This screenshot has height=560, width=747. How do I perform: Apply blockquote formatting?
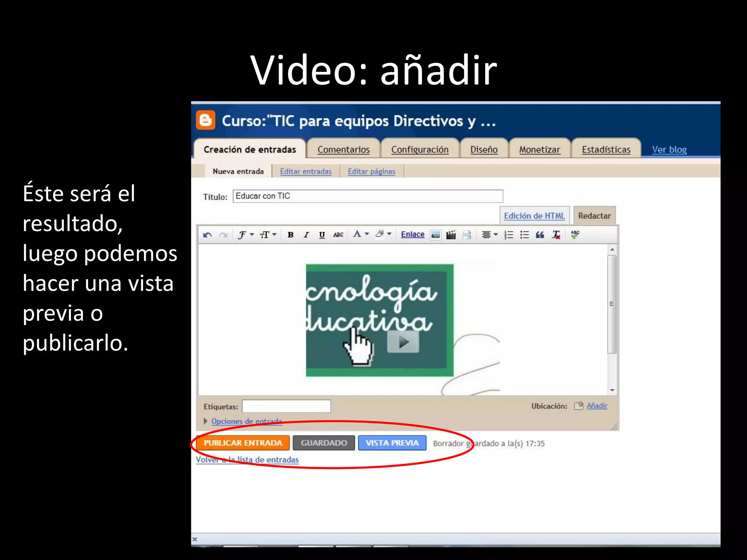[540, 234]
